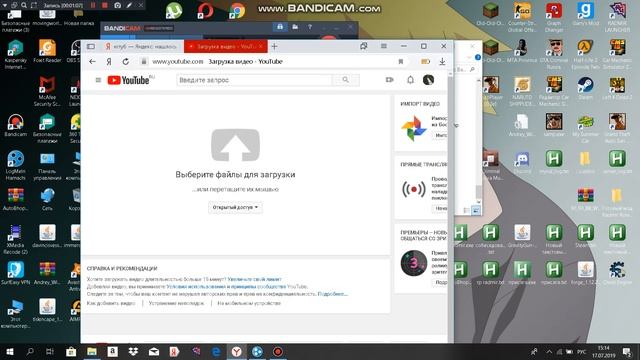
Task: Click the Bandicam lock icon
Action: click(x=280, y=27)
